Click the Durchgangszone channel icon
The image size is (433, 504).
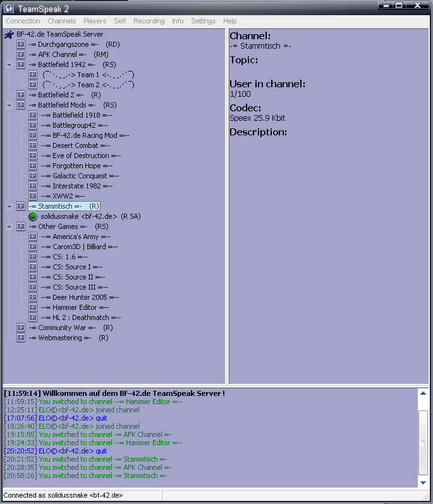[x=21, y=44]
